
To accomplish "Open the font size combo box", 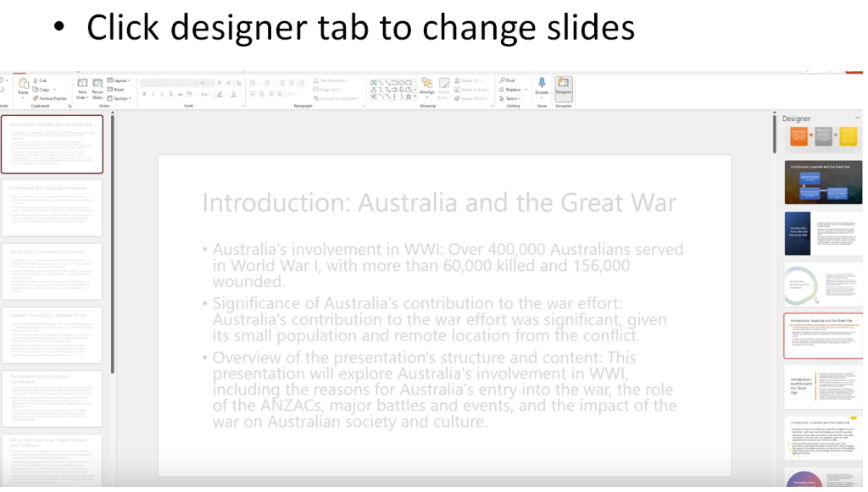I will tap(207, 83).
